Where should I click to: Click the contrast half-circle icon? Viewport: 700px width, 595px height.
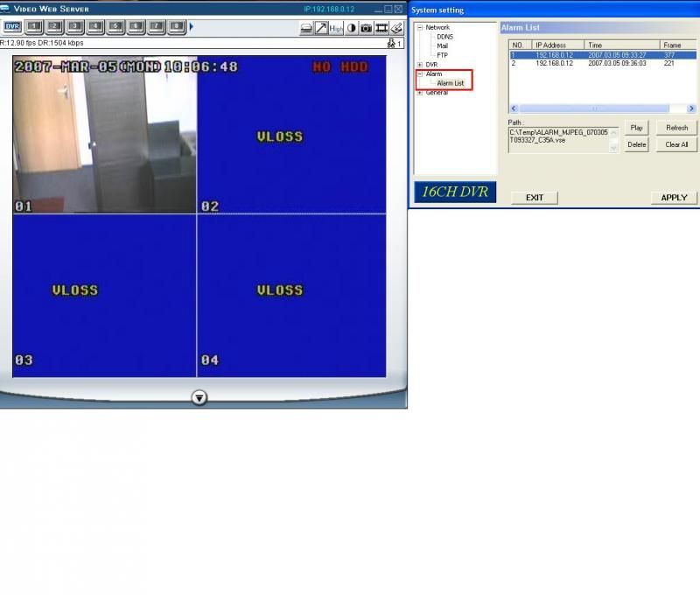coord(352,28)
